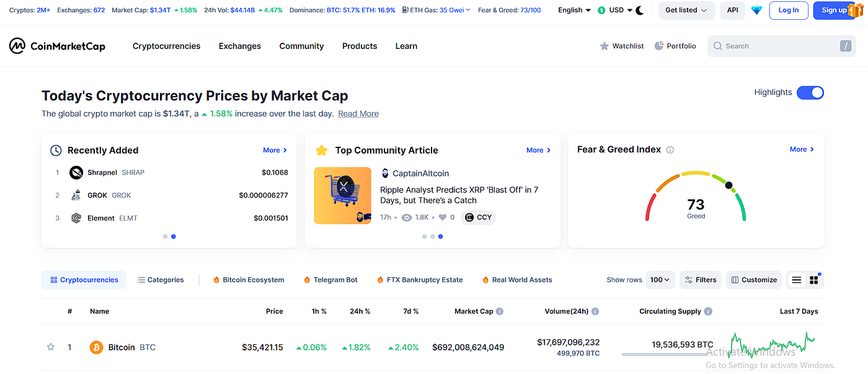Viewport: 868px width, 374px height.
Task: Click the Recently Added clock icon
Action: coord(56,150)
